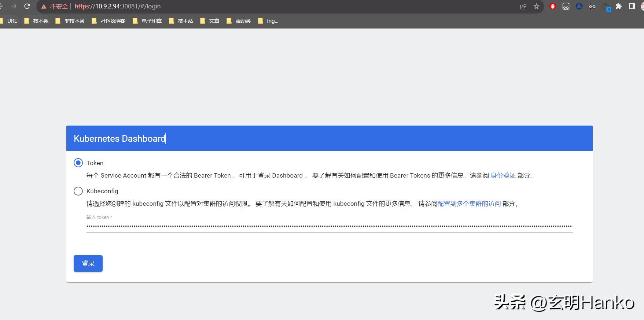Open the Extensions puzzle menu
The height and width of the screenshot is (320, 644).
tap(619, 6)
